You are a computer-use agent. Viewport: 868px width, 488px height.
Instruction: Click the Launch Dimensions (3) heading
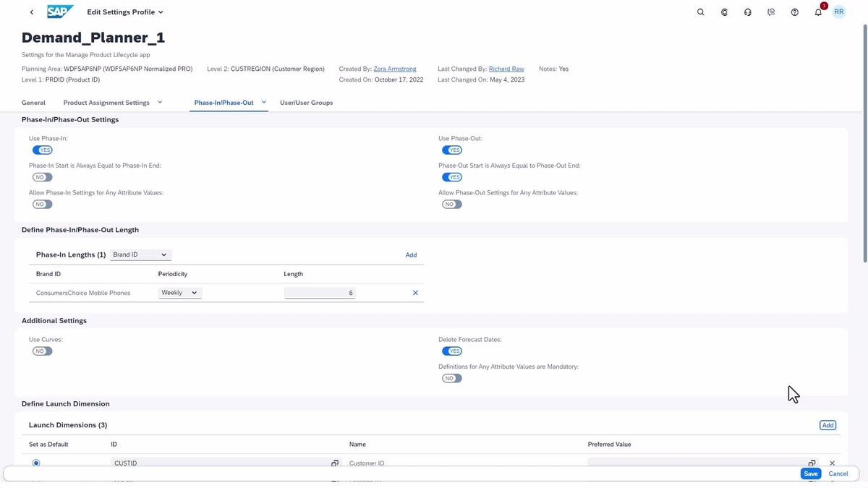pos(68,425)
